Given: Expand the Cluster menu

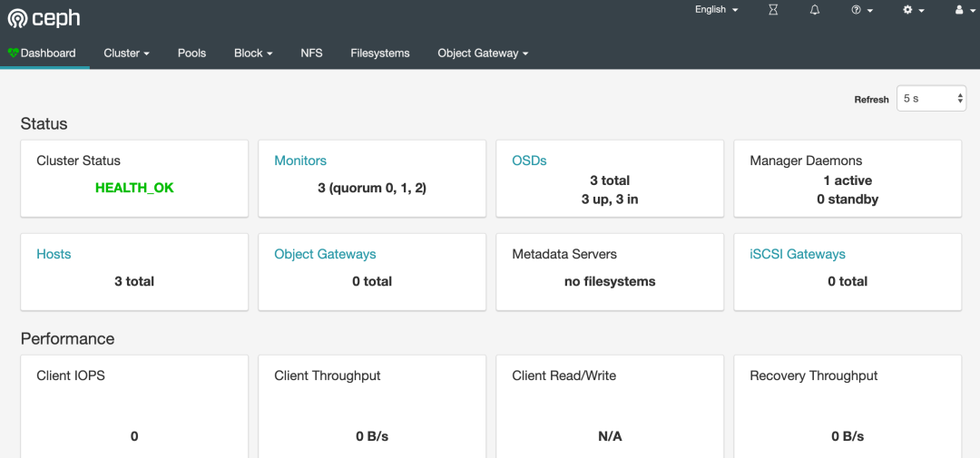Looking at the screenshot, I should (126, 54).
